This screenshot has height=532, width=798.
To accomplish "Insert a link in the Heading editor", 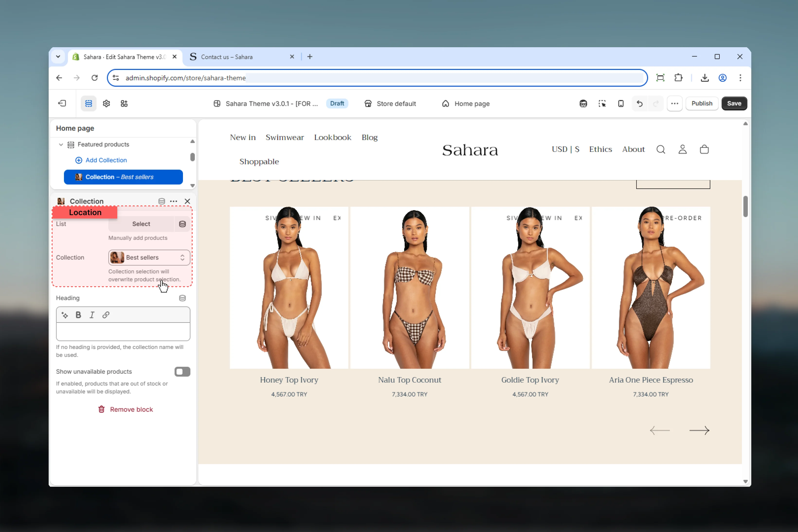I will point(106,315).
